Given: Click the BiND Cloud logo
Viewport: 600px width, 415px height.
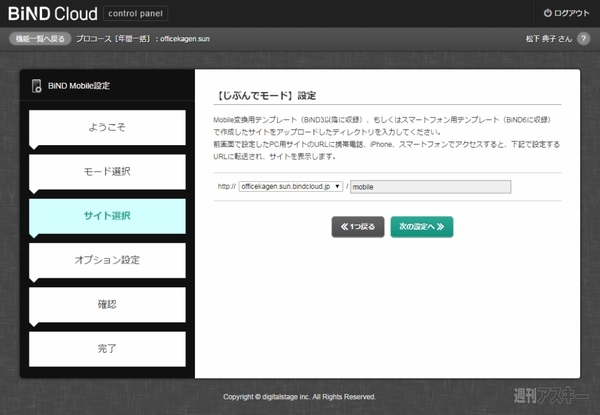Looking at the screenshot, I should [x=53, y=13].
